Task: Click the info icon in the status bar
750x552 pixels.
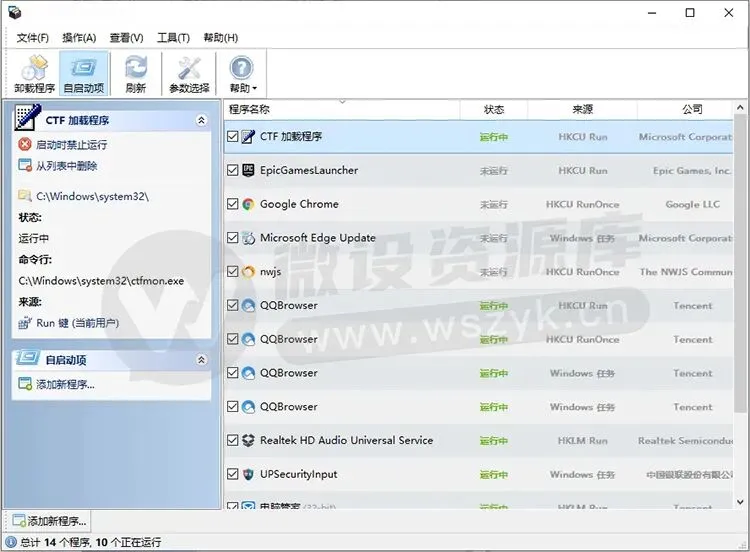Action: click(x=11, y=542)
